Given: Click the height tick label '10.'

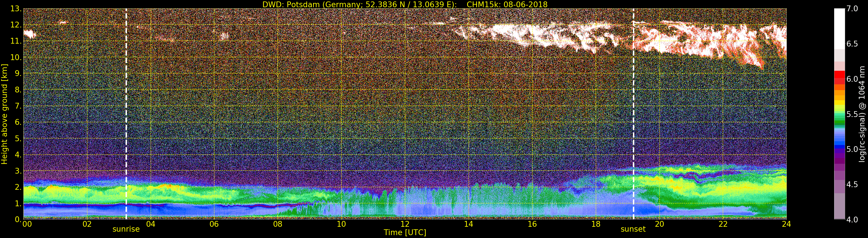Looking at the screenshot, I should pyautogui.click(x=16, y=57).
